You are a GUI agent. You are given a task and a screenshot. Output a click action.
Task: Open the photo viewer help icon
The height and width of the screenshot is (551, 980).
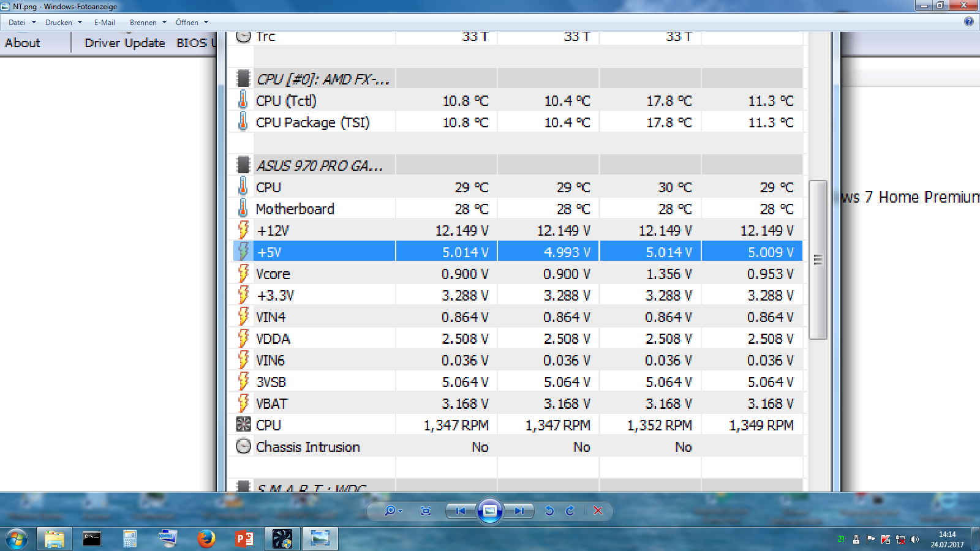(x=969, y=21)
